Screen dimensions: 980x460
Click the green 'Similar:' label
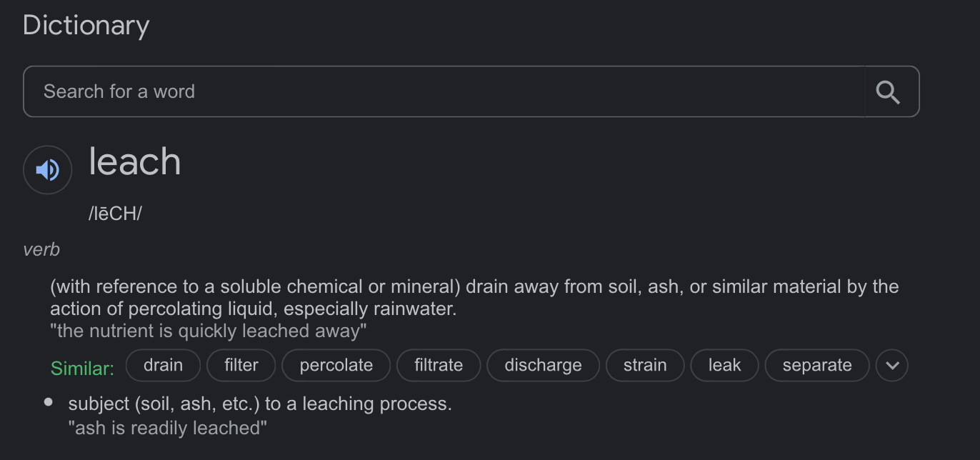[x=82, y=369]
